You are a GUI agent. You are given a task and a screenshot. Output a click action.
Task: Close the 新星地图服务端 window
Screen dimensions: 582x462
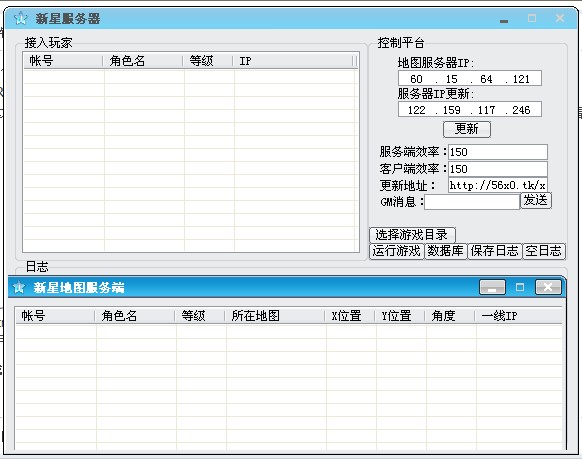pos(548,287)
